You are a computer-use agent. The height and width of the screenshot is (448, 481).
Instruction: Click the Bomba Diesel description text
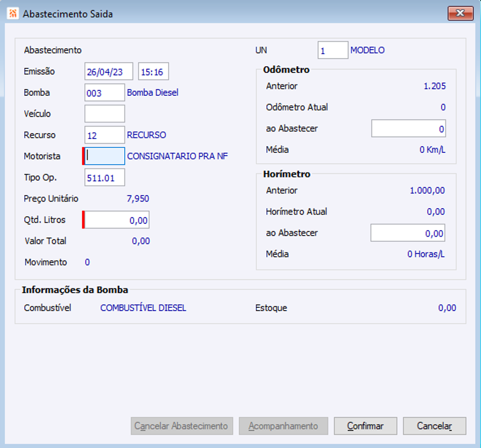point(152,93)
